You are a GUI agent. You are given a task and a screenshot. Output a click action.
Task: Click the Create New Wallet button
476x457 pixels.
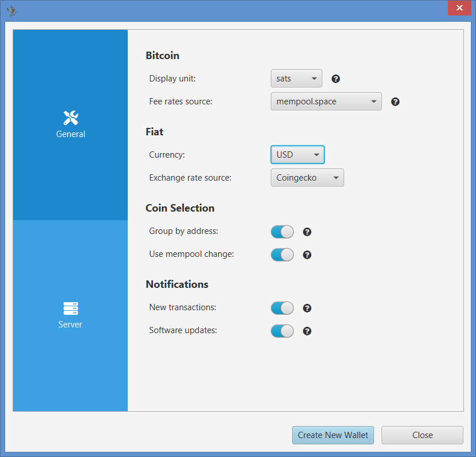333,435
